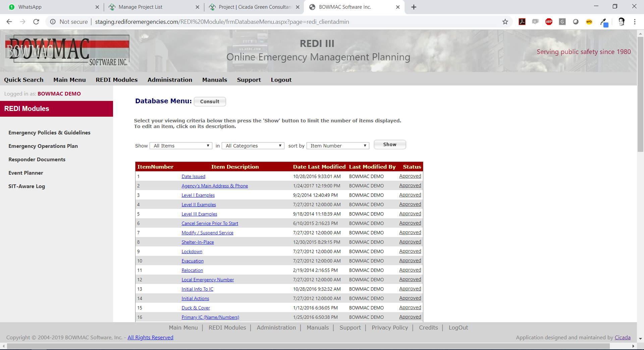This screenshot has width=644, height=350.
Task: Open the Main Menu nav item
Action: (x=69, y=80)
